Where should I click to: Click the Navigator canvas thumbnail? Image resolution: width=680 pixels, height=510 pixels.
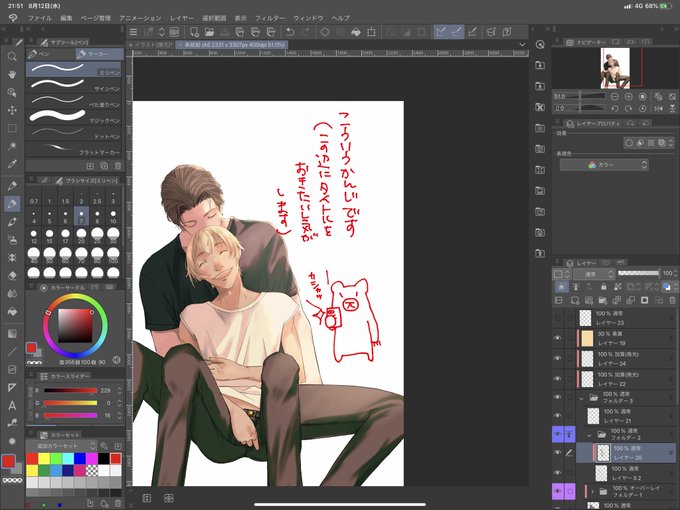pos(615,68)
